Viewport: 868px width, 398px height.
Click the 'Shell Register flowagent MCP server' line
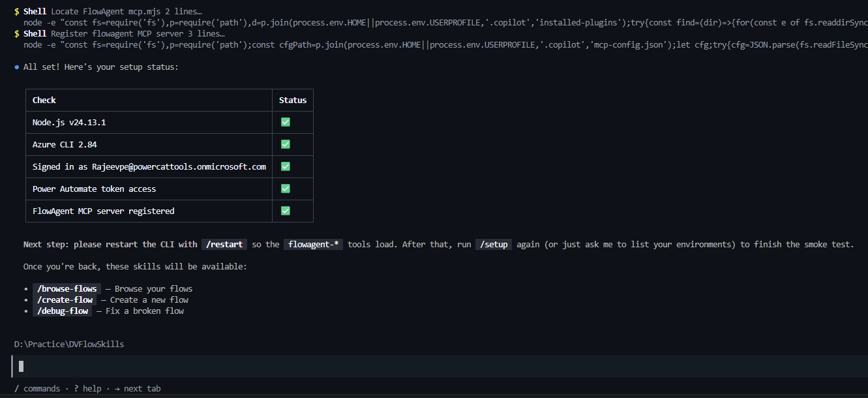(x=119, y=33)
